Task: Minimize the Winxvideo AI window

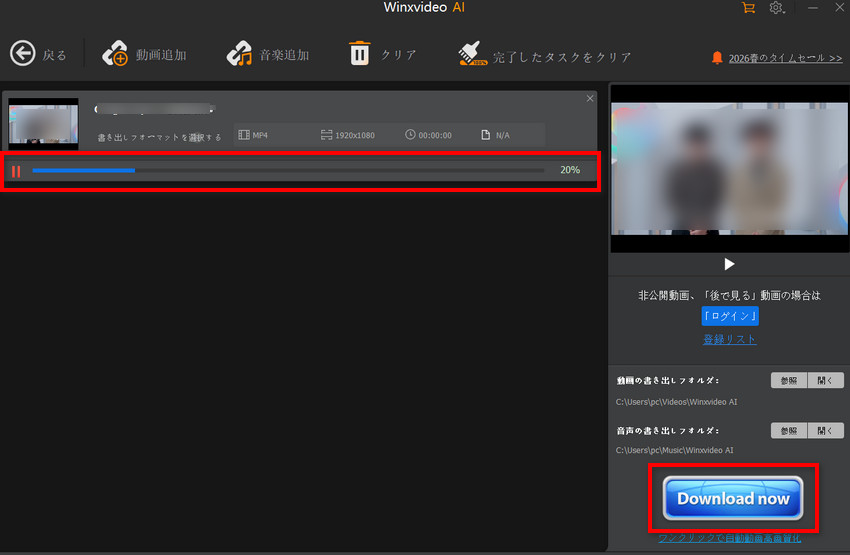Action: [813, 8]
